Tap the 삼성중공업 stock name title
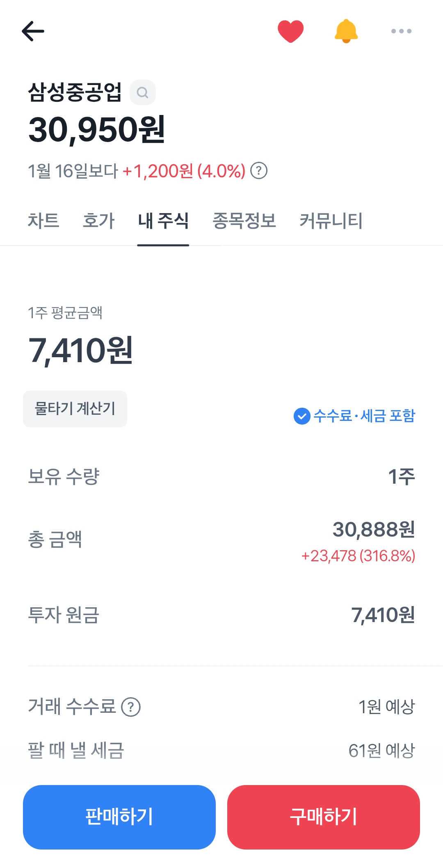This screenshot has width=443, height=868. click(75, 92)
